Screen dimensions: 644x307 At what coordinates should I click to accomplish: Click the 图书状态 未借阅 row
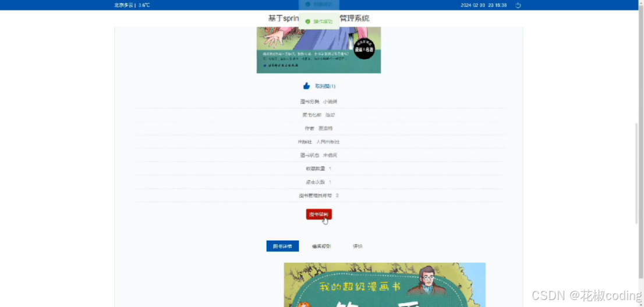(x=319, y=155)
